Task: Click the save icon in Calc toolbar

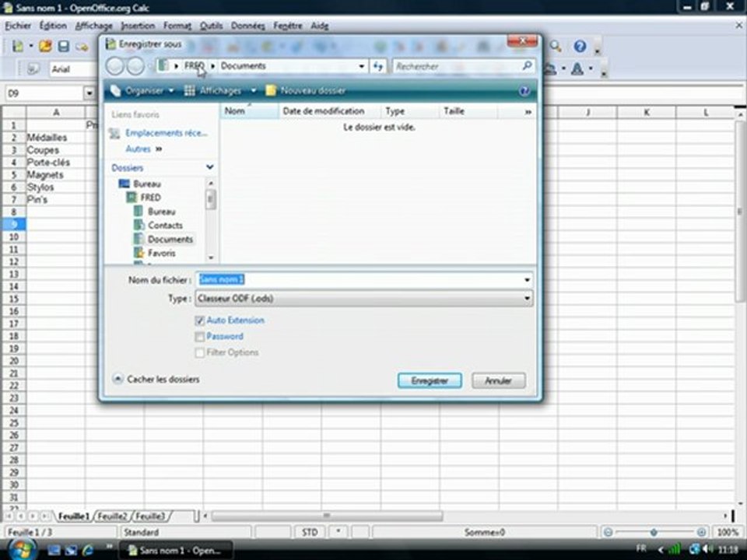Action: [63, 46]
